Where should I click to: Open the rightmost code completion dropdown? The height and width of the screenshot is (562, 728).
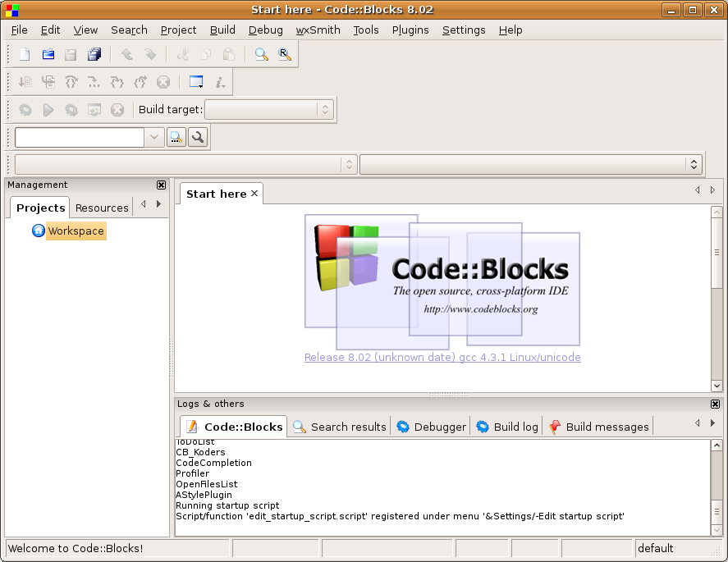click(531, 164)
